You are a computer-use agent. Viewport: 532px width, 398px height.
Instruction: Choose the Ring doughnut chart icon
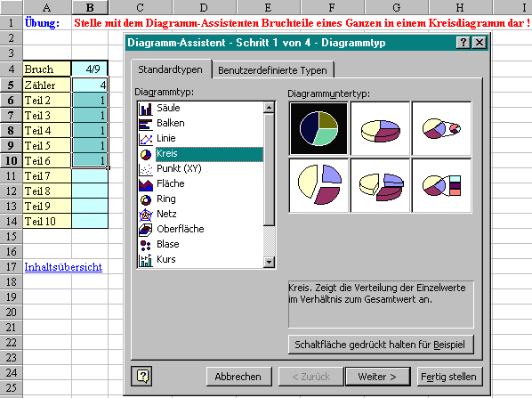[146, 199]
